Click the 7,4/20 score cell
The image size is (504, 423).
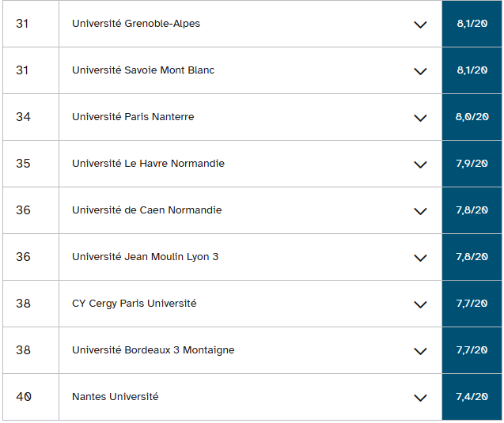point(472,397)
